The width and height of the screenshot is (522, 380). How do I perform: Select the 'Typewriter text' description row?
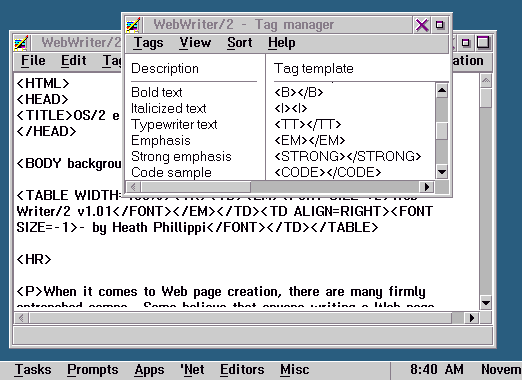tap(174, 125)
